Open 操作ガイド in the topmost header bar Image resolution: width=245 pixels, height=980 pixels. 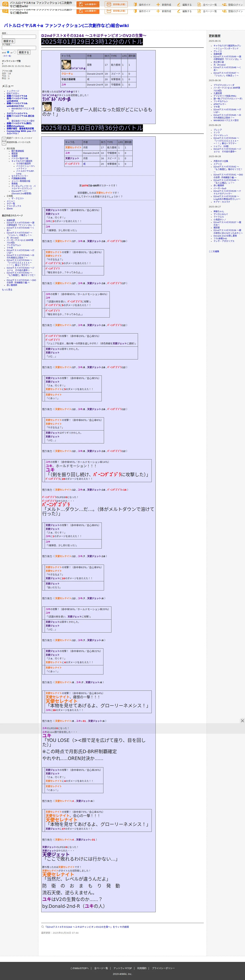[x=142, y=5]
